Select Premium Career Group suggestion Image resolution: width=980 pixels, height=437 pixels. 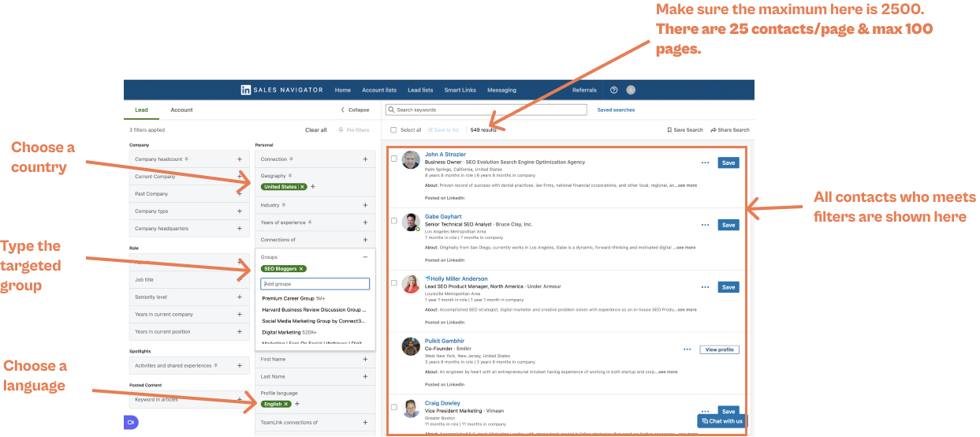coord(293,299)
